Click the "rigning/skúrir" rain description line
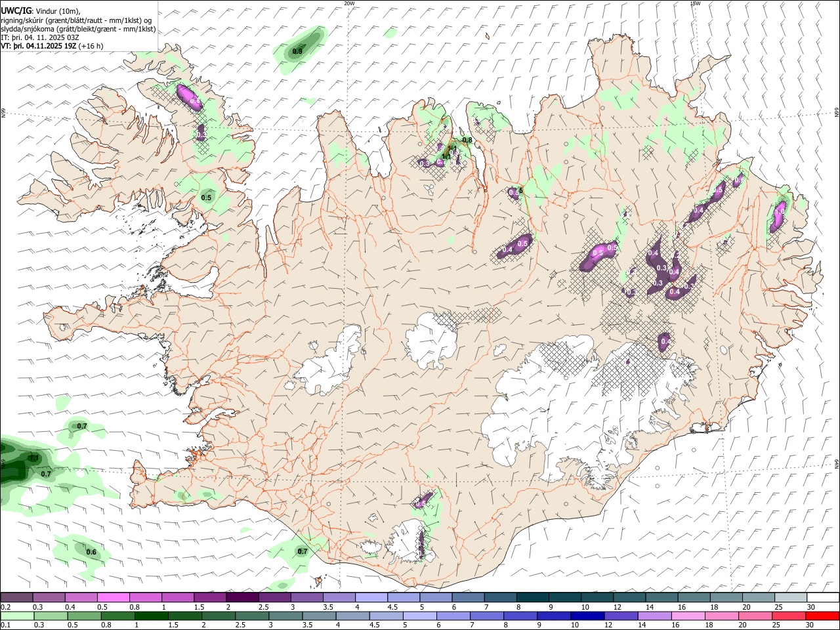The height and width of the screenshot is (630, 840). [76, 20]
